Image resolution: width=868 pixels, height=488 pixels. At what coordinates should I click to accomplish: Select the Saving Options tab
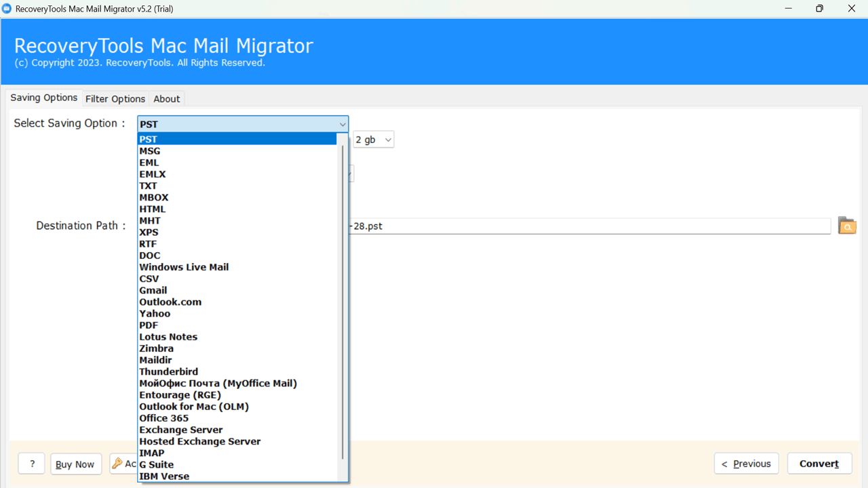pyautogui.click(x=44, y=98)
